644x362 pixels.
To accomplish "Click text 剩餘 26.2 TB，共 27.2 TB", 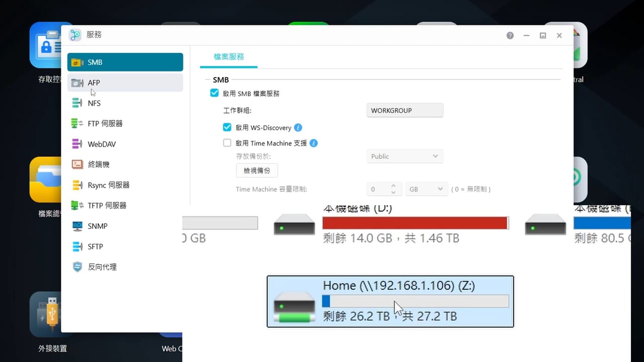I will coord(389,316).
